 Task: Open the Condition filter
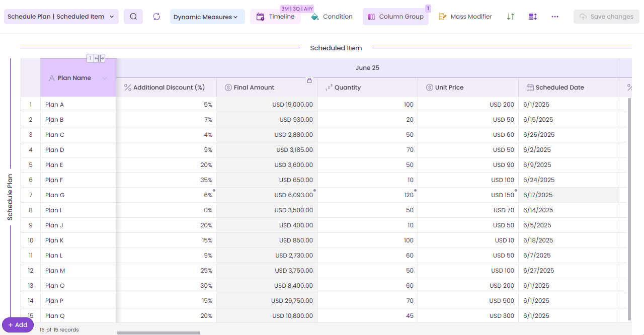click(x=332, y=17)
